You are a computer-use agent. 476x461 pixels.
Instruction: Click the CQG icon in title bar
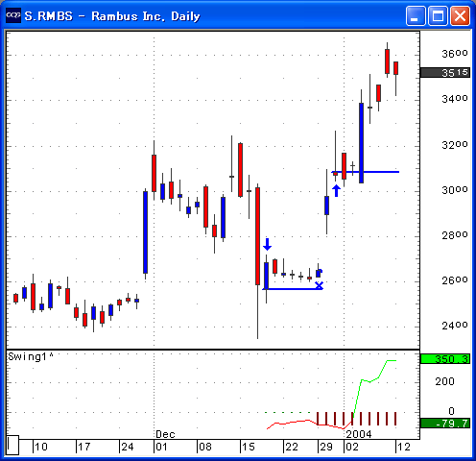[13, 15]
